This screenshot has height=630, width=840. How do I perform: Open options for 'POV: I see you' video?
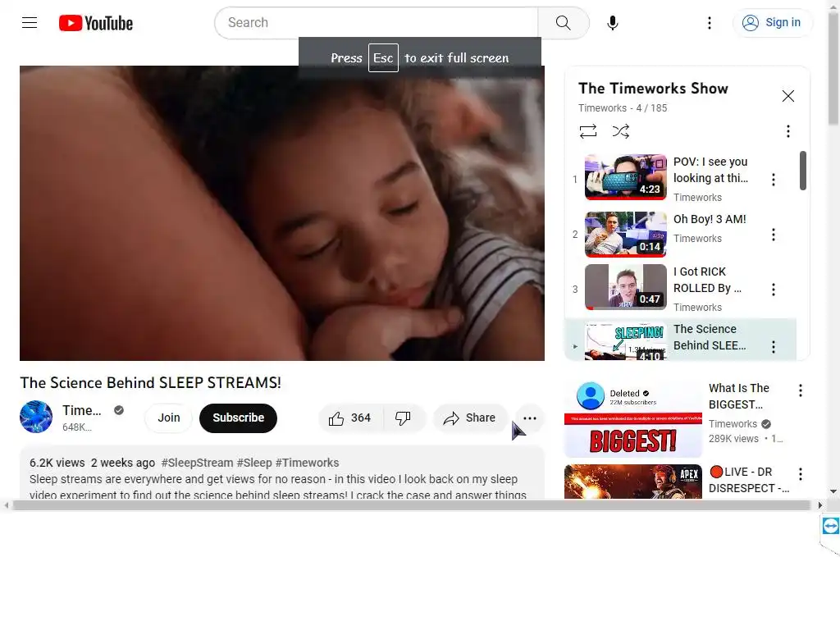pos(773,180)
